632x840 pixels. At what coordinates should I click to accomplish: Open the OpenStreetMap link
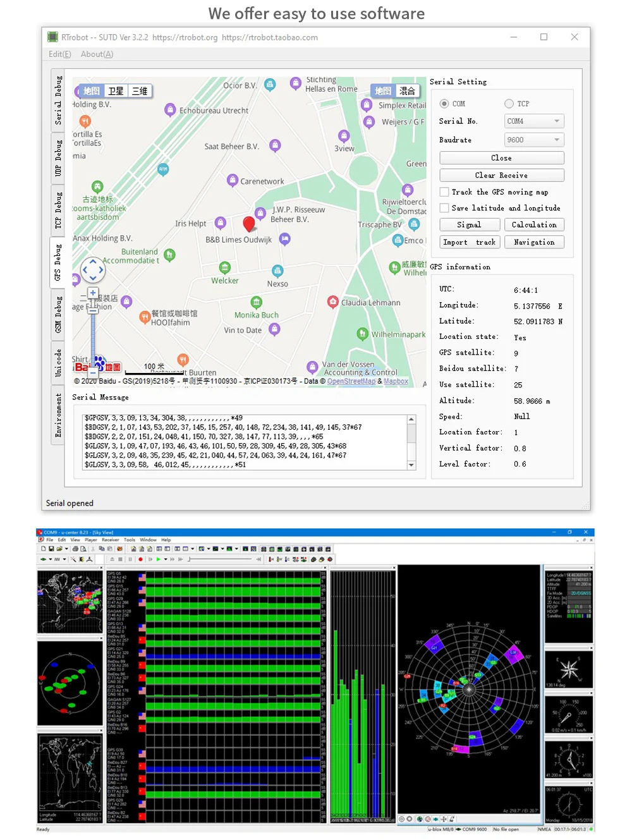pos(351,381)
